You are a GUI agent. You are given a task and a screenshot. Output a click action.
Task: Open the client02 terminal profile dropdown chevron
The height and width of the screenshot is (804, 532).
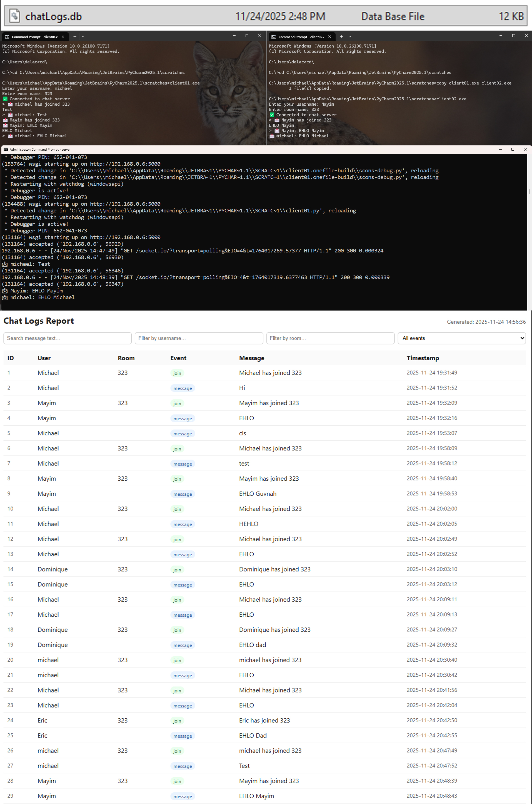pos(350,37)
